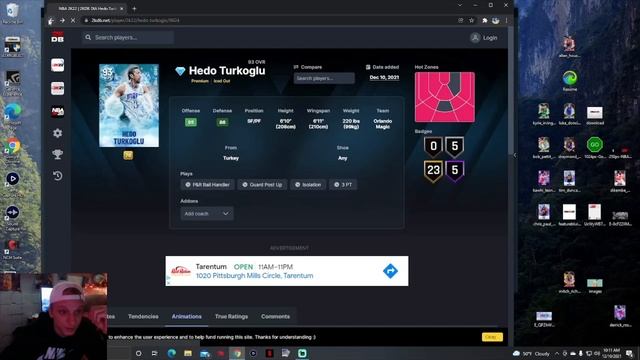The height and width of the screenshot is (360, 640).
Task: Click the browser forward arrow
Action: [x=62, y=20]
